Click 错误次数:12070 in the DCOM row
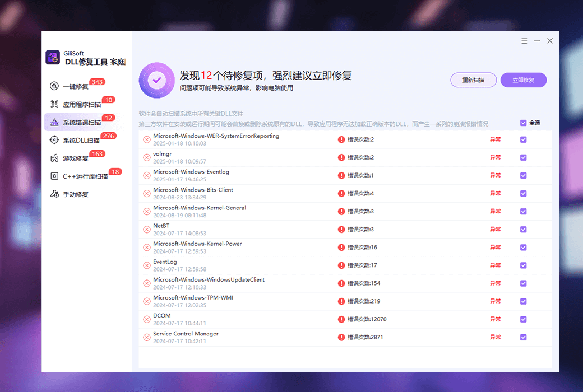The height and width of the screenshot is (392, 583). [x=367, y=319]
